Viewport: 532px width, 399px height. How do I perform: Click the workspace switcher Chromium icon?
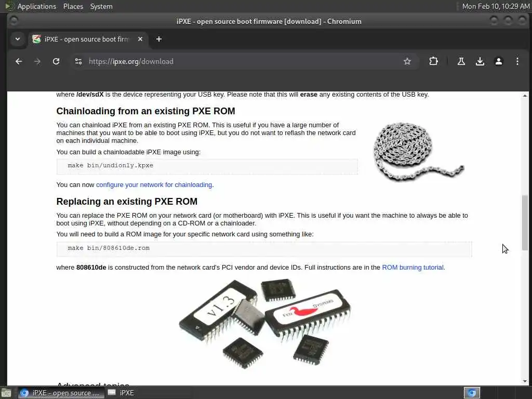472,393
